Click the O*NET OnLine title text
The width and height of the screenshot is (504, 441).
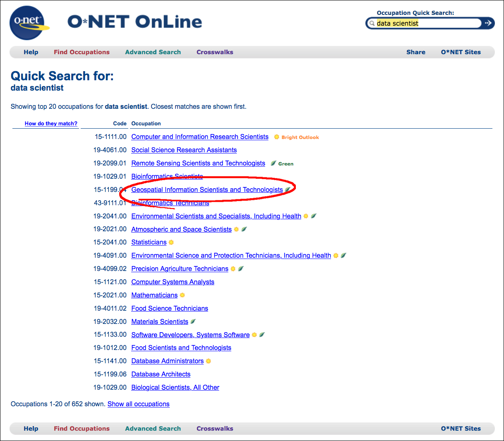(x=134, y=22)
